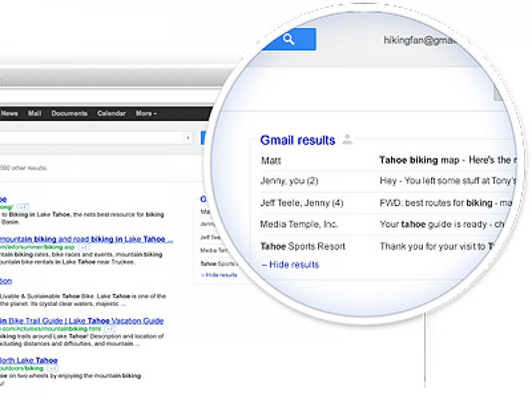Click snippet about bike races and events

81,258
